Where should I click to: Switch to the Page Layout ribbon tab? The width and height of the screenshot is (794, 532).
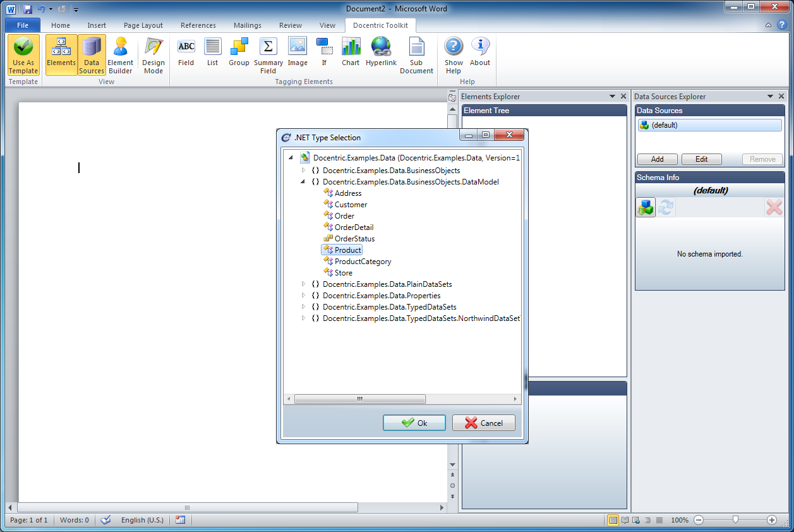(143, 25)
